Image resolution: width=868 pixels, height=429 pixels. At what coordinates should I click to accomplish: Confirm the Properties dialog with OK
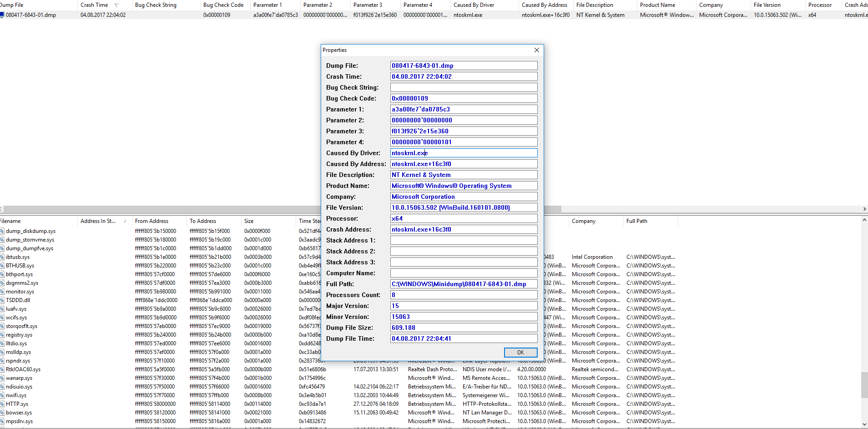pyautogui.click(x=520, y=353)
